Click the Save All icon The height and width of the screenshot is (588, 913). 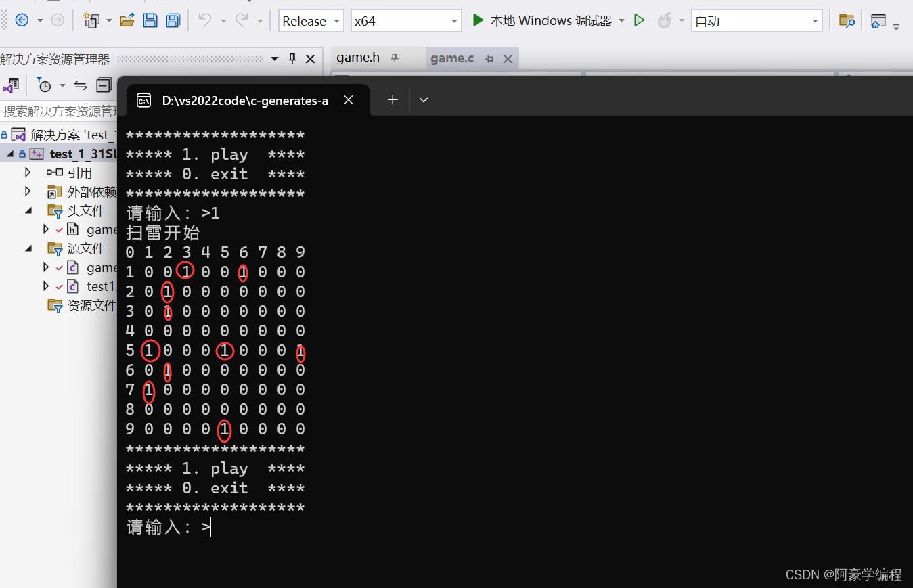pos(173,20)
